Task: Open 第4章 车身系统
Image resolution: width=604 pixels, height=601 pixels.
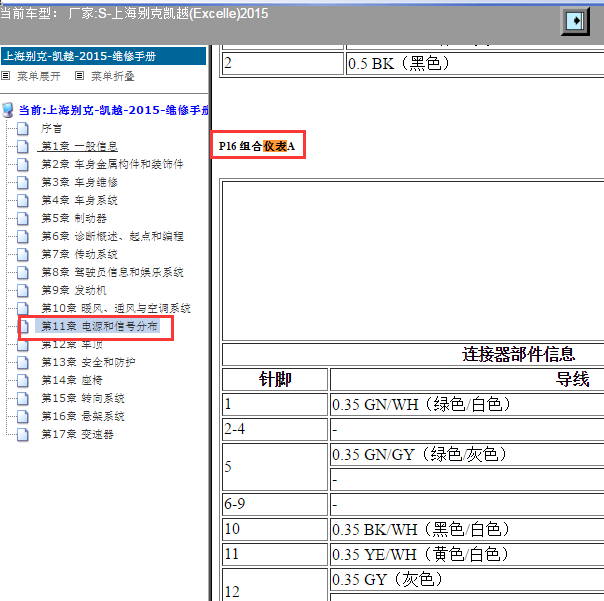Action: (79, 200)
